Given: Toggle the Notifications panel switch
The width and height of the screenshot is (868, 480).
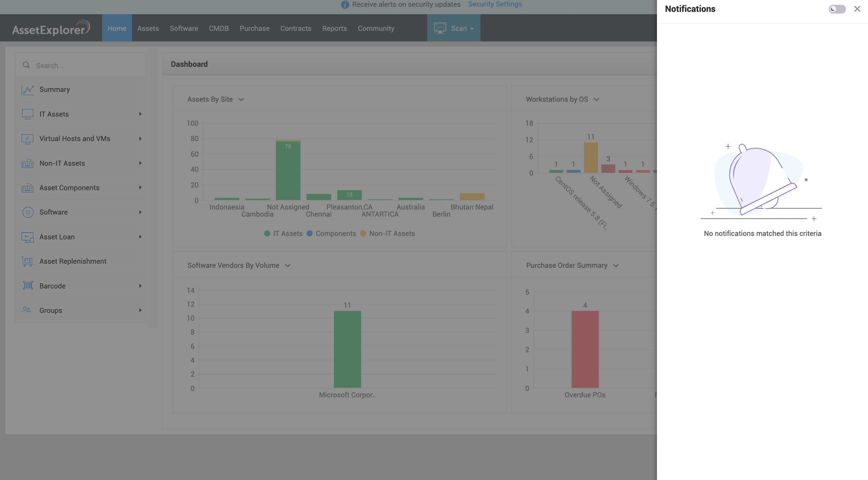Looking at the screenshot, I should [837, 9].
